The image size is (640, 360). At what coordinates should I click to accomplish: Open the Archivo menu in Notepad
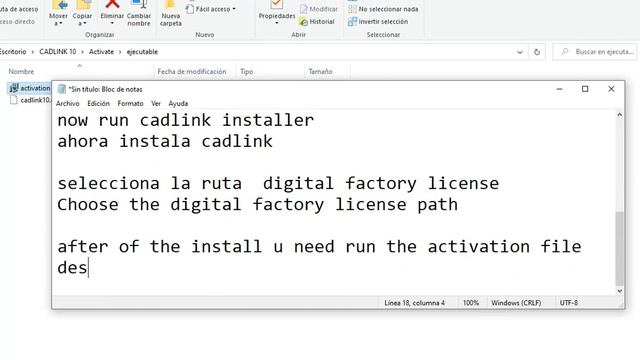(x=68, y=104)
